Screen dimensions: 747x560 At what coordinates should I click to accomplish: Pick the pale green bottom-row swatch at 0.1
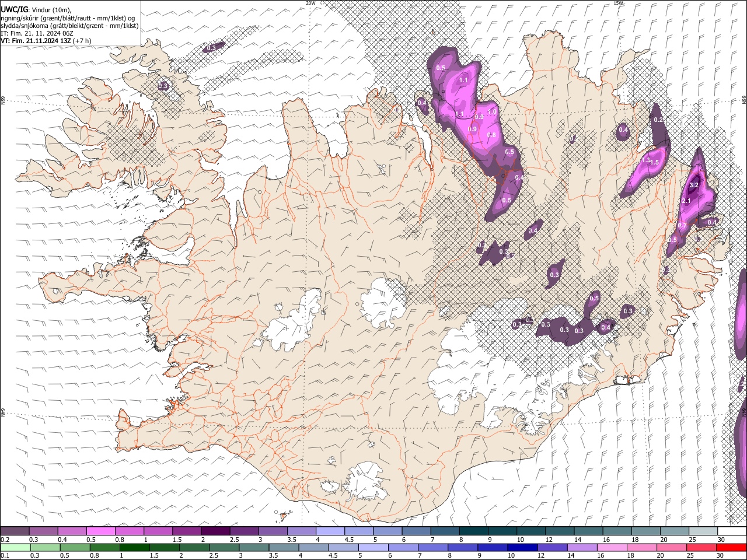tap(15, 547)
